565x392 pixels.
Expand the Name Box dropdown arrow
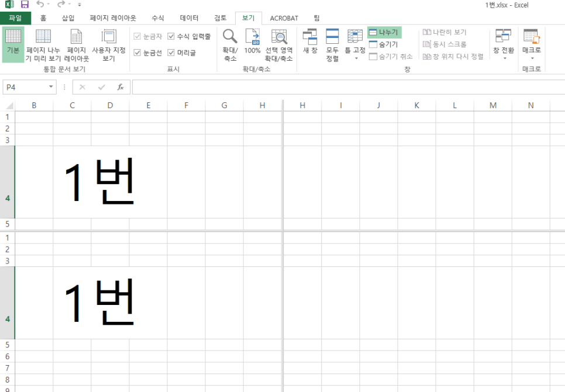(51, 86)
